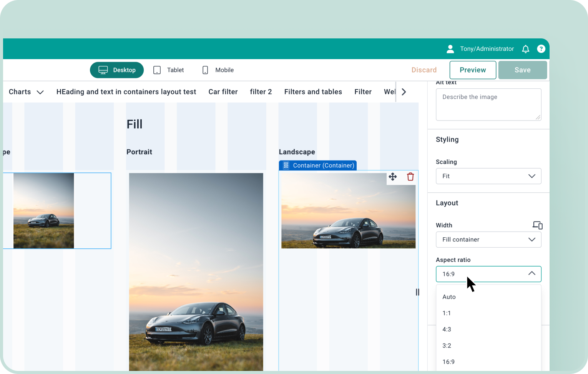Select the Portrait car image
This screenshot has height=374, width=588.
(x=196, y=272)
